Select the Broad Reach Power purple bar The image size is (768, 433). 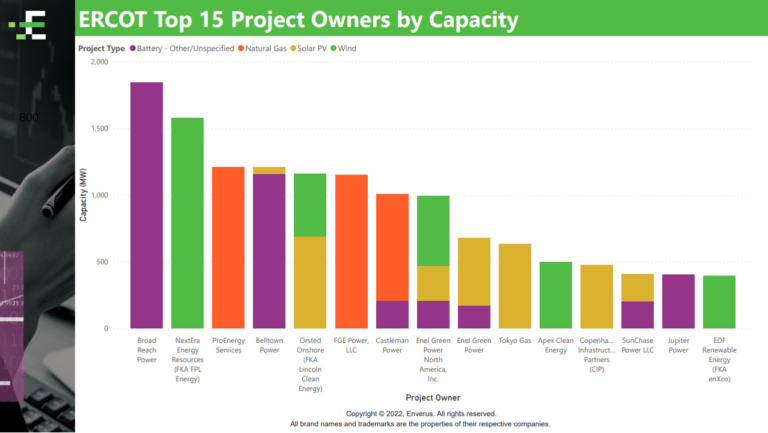(x=147, y=205)
